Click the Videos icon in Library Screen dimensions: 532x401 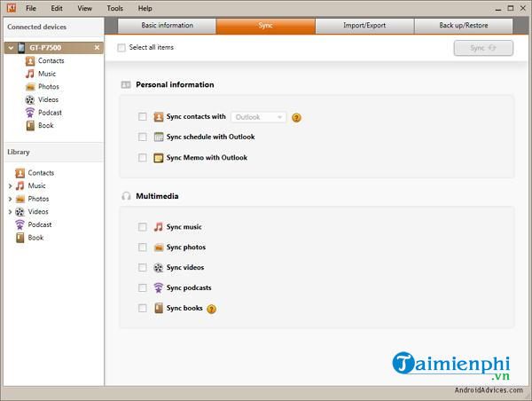tap(20, 212)
